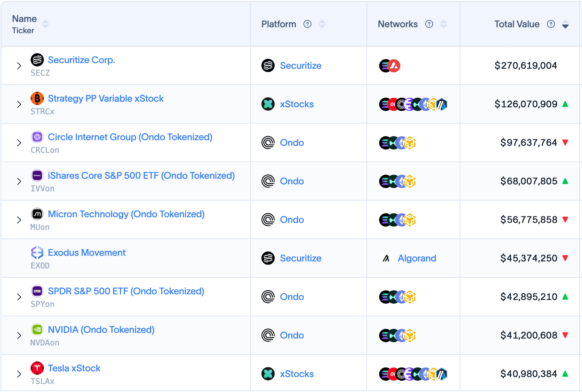Viewport: 582px width, 392px height.
Task: Open iShares Core S&P 500 ETF link
Action: [x=141, y=175]
